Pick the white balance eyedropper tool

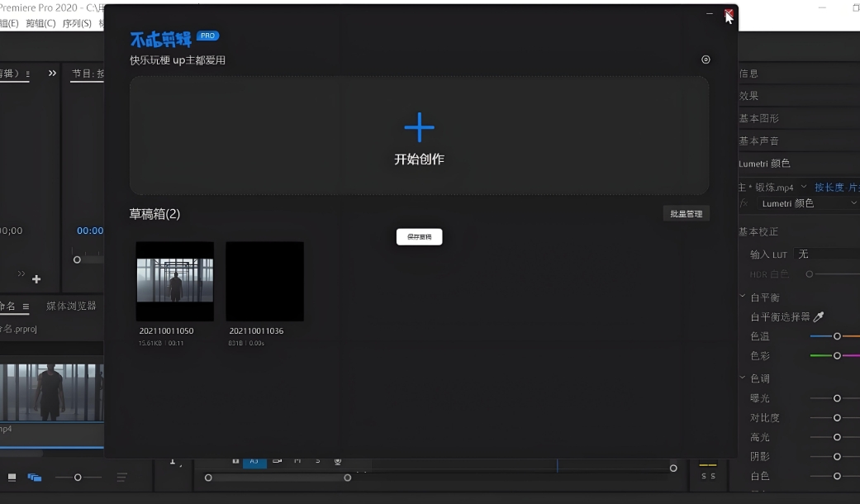pyautogui.click(x=819, y=316)
